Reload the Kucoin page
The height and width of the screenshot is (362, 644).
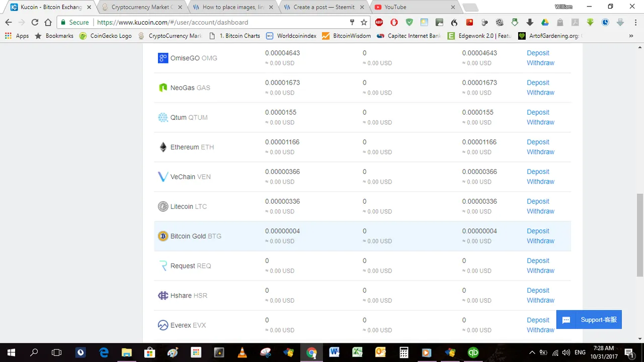coord(35,22)
